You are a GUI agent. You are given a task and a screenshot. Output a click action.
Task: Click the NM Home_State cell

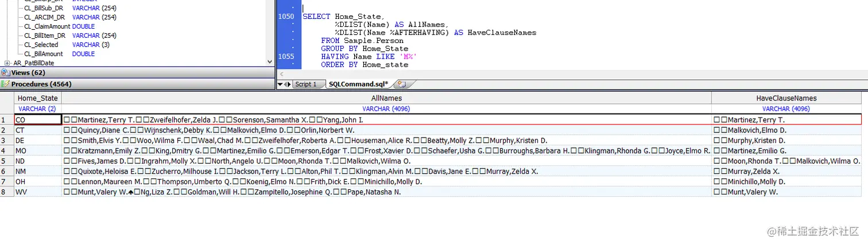pyautogui.click(x=37, y=171)
